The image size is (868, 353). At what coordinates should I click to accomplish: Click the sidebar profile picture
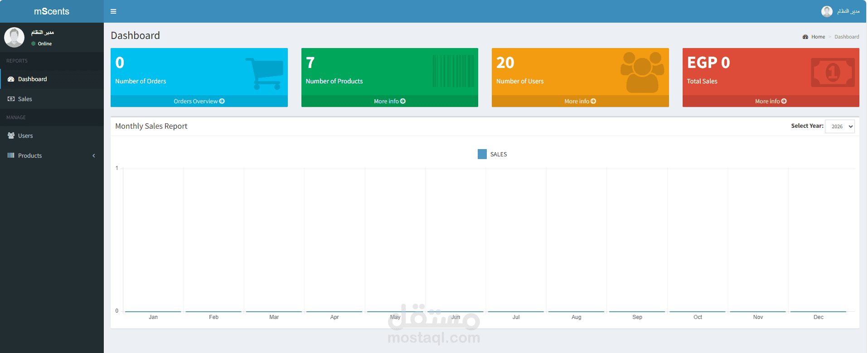pyautogui.click(x=14, y=37)
